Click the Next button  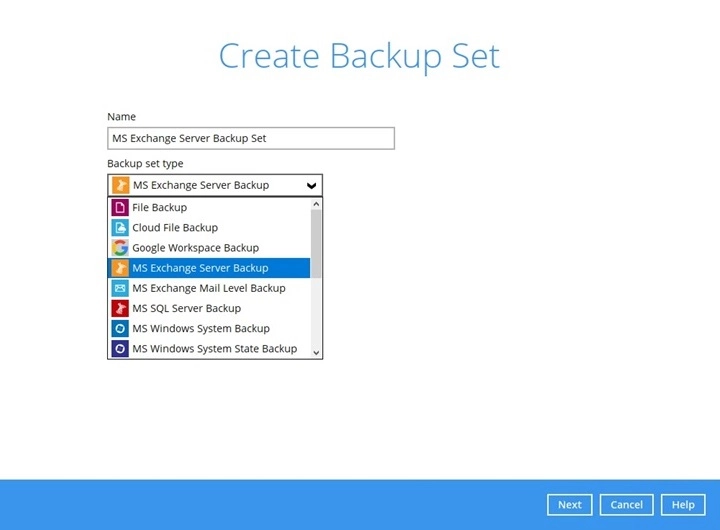pos(569,505)
